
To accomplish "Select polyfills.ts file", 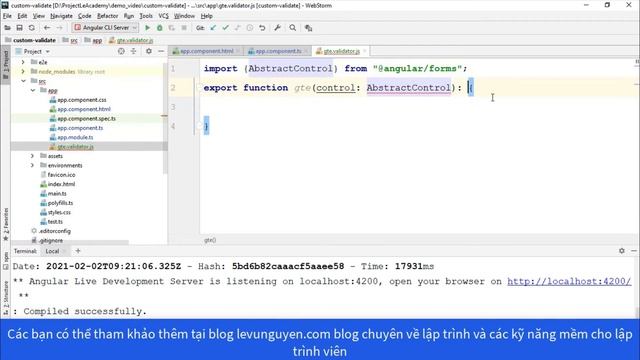I will (x=60, y=203).
